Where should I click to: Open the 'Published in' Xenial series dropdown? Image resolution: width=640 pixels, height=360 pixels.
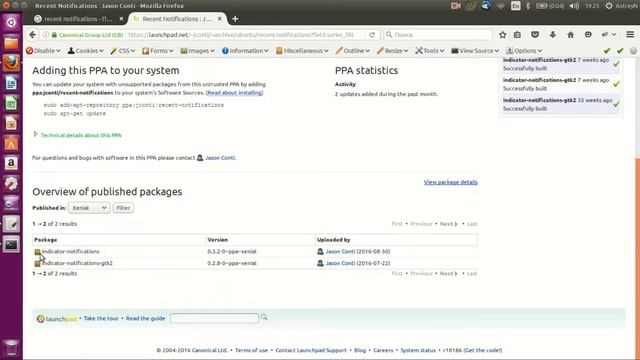[89, 208]
